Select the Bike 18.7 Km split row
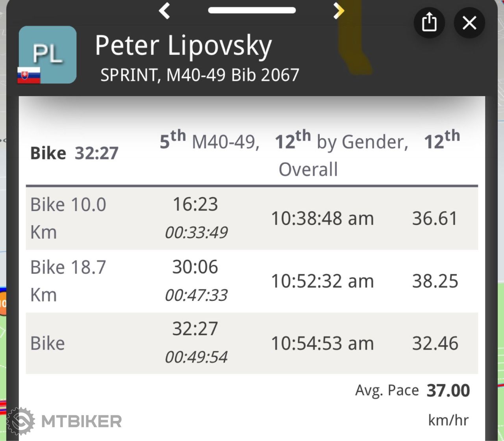504x441 pixels. (252, 281)
